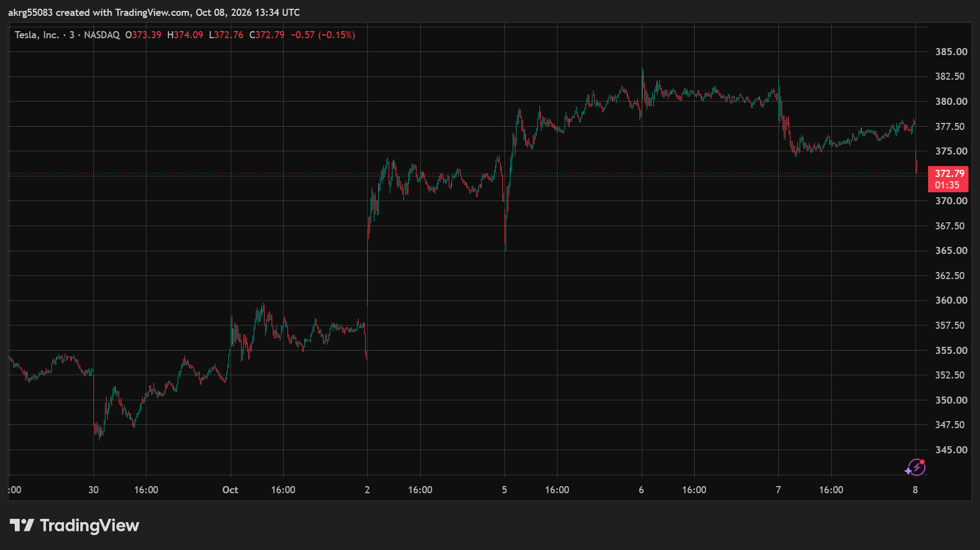The image size is (980, 550).
Task: Click the 360.00 price axis label
Action: [951, 300]
